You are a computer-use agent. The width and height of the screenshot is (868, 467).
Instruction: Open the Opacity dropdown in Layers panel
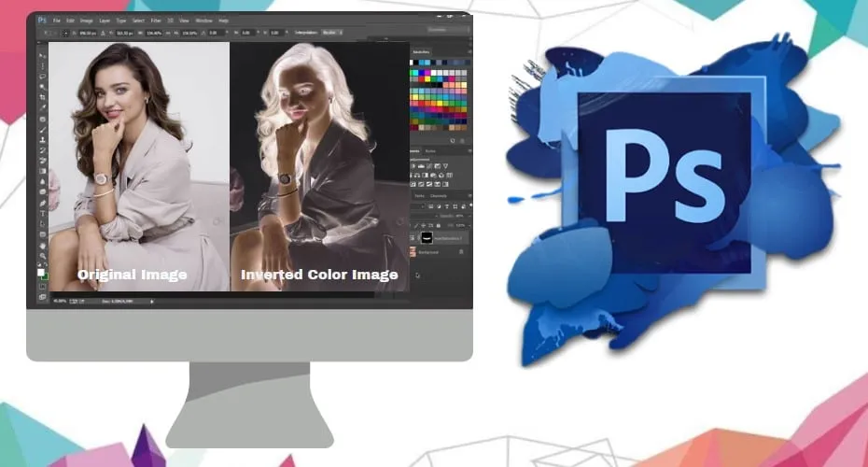(x=469, y=216)
